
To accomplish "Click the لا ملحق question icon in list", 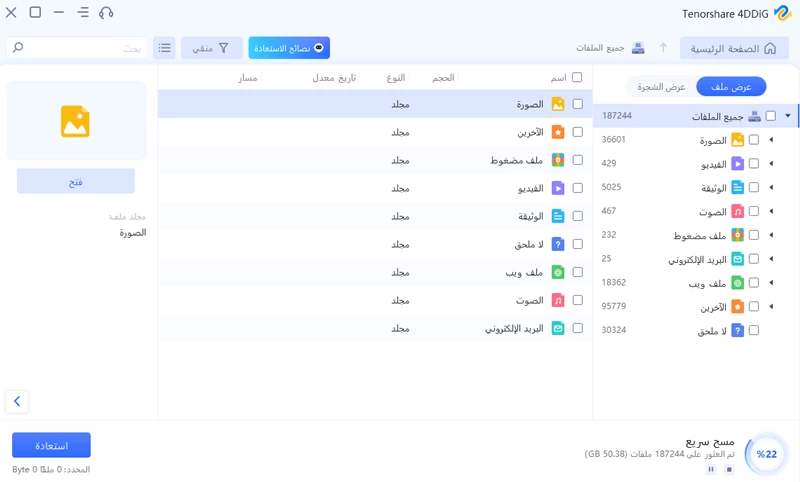I will (x=558, y=244).
